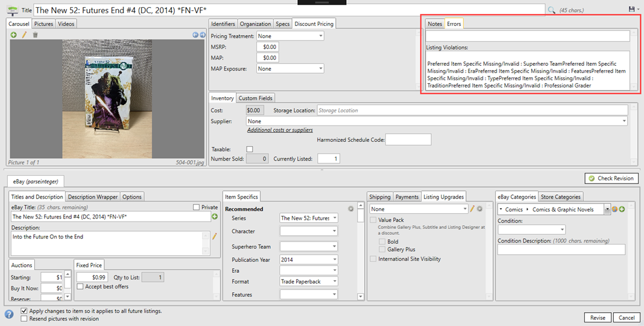Click the MSRP price field
Screen dimensions: 644x326
pos(267,47)
